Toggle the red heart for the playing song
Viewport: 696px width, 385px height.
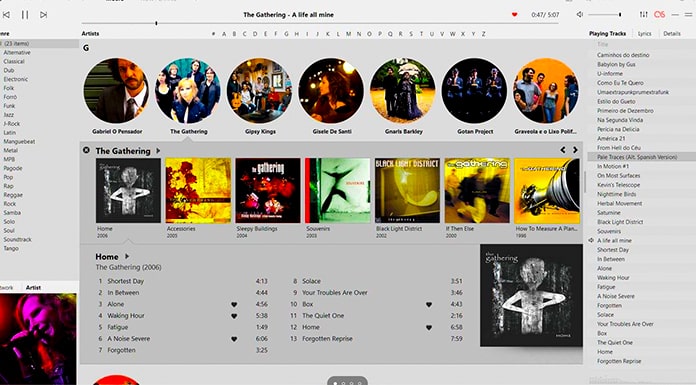[x=514, y=15]
